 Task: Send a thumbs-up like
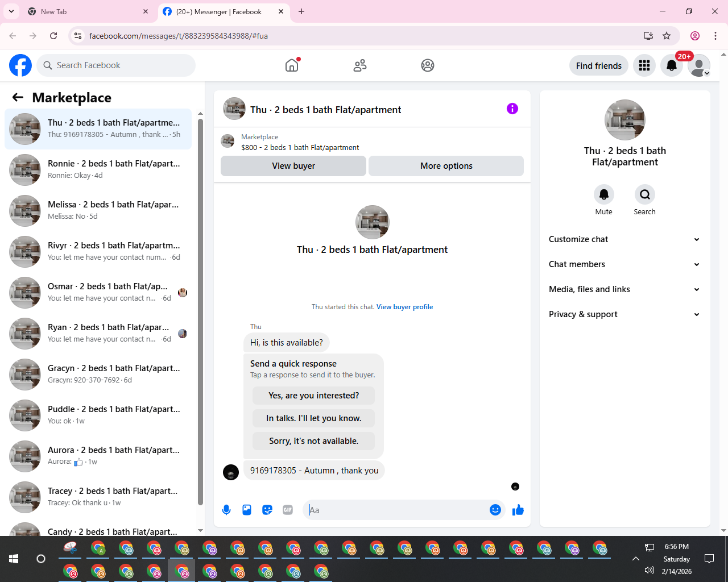[518, 510]
